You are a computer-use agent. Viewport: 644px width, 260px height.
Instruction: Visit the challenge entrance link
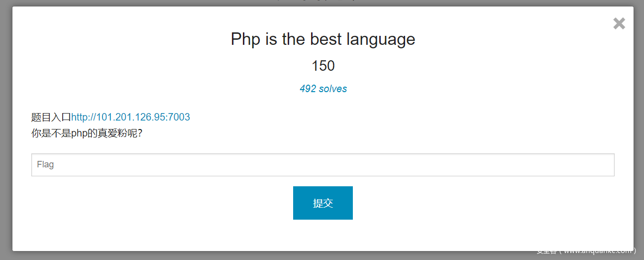(130, 118)
